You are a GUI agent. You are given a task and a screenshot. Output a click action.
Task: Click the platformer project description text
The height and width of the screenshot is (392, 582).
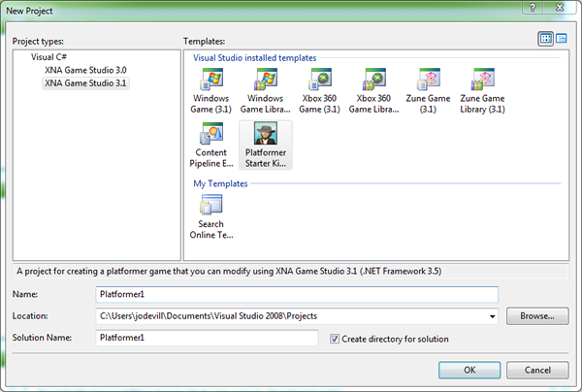(x=229, y=271)
